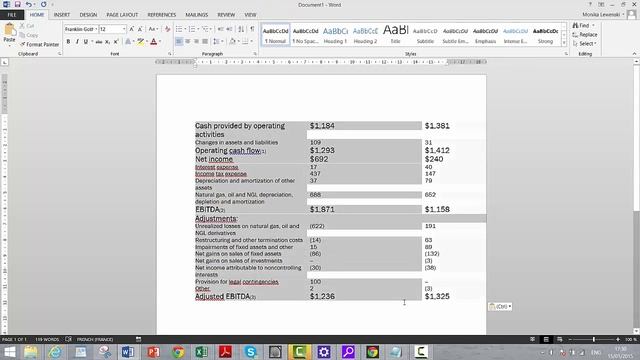Clear all formatting with eraser icon
Image resolution: width=640 pixels, height=360 pixels.
167,29
